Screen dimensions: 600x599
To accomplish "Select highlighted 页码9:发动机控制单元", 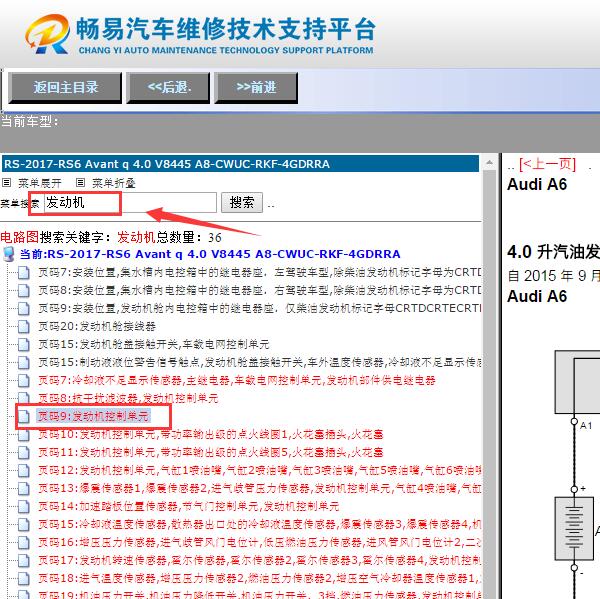I will [x=93, y=416].
